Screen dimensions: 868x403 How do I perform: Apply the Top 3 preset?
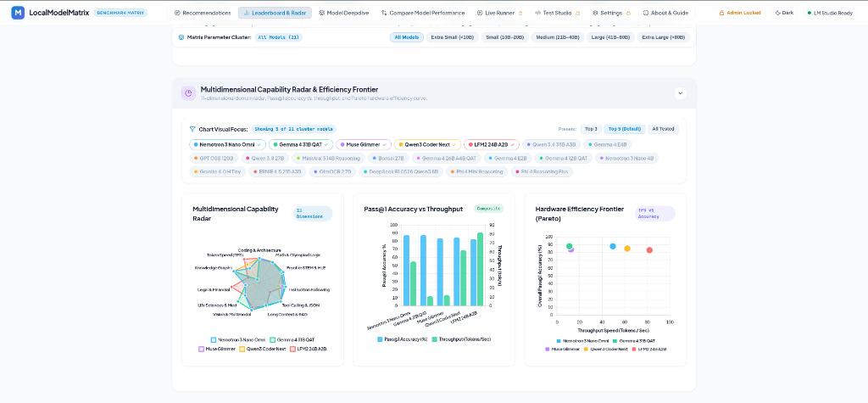[x=591, y=129]
